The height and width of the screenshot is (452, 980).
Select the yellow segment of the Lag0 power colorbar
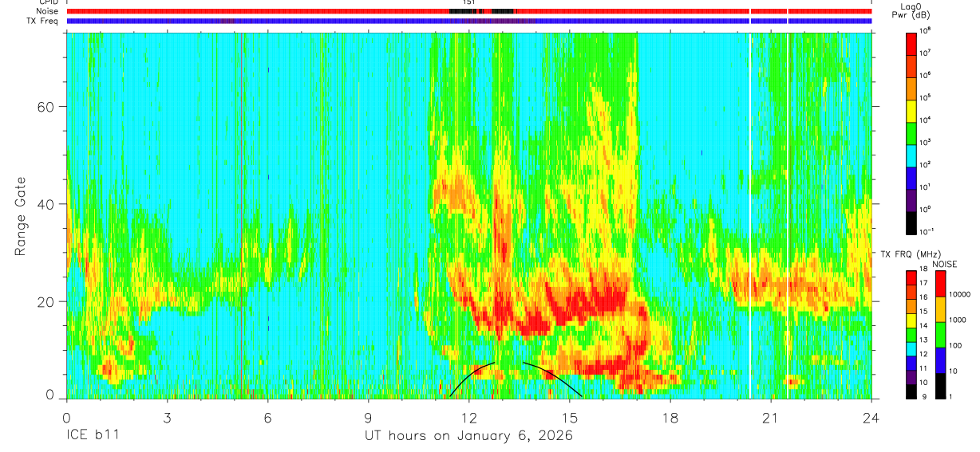click(912, 110)
